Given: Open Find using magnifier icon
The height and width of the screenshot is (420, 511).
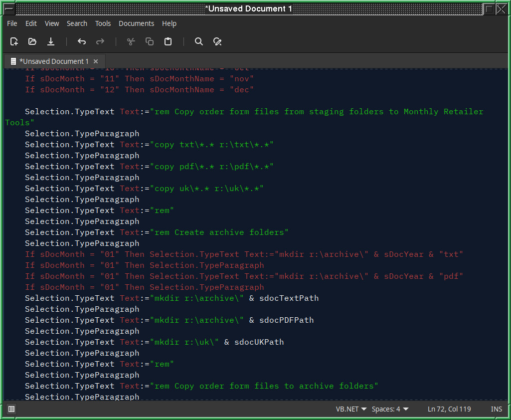Looking at the screenshot, I should point(199,42).
